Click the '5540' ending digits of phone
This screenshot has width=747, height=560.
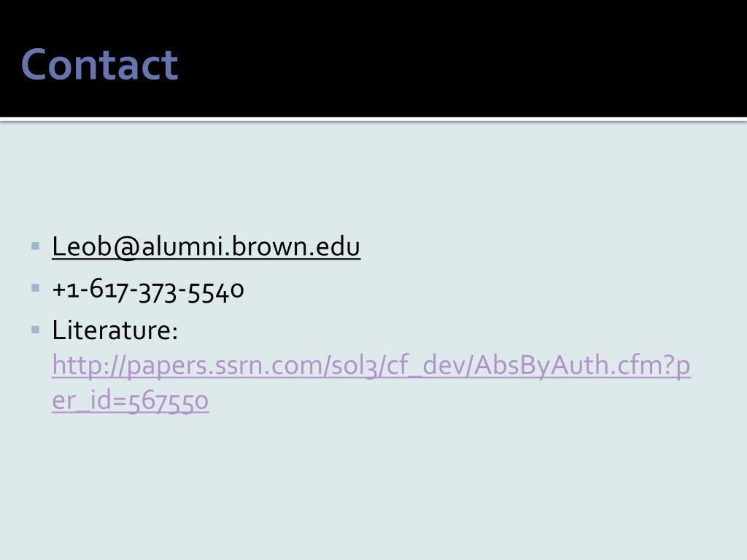coord(216,291)
